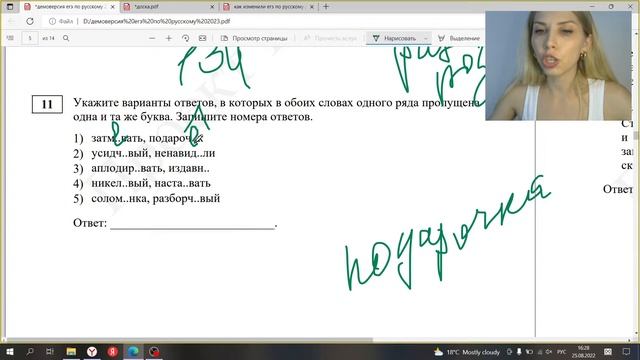Open File Explorer from the taskbar
Image resolution: width=640 pixels, height=360 pixels.
[71, 351]
